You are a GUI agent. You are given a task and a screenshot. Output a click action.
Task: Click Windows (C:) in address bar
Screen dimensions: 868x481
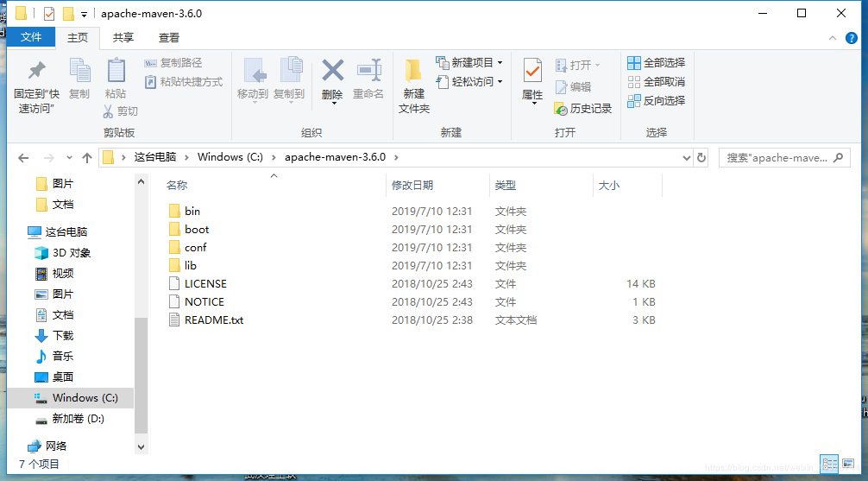pyautogui.click(x=230, y=157)
